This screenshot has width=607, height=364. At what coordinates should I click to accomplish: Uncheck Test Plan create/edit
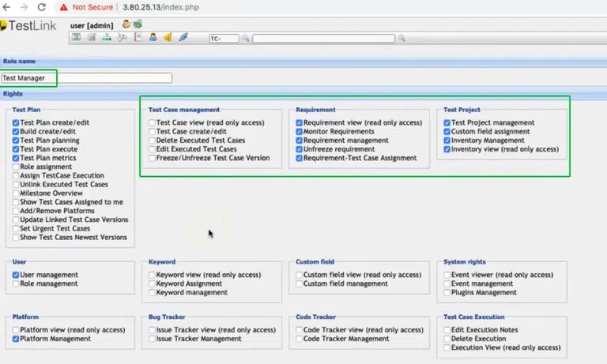[16, 122]
